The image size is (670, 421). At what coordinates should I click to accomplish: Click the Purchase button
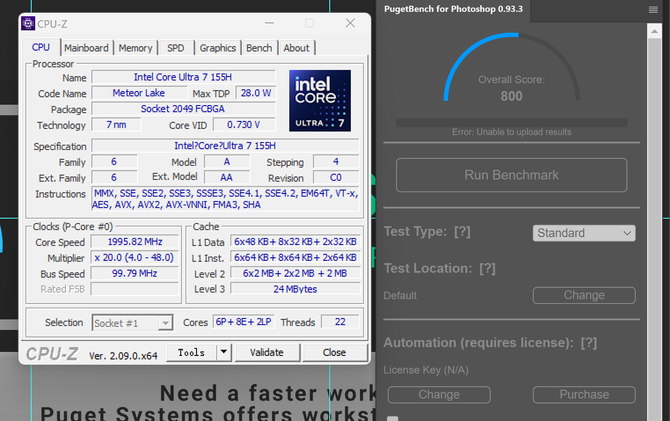(x=584, y=395)
